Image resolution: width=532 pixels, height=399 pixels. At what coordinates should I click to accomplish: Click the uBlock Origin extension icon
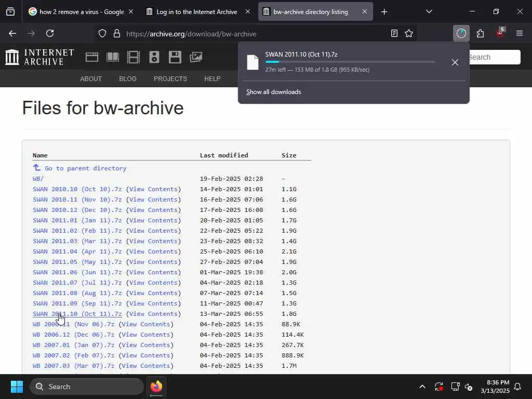point(500,33)
